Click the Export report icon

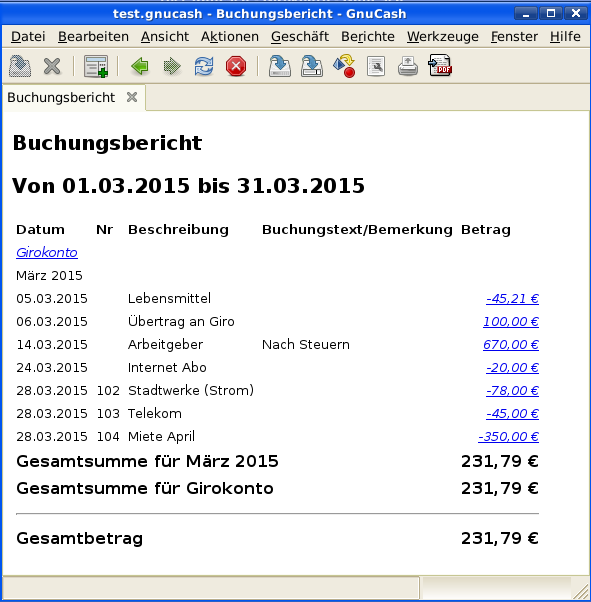point(344,66)
